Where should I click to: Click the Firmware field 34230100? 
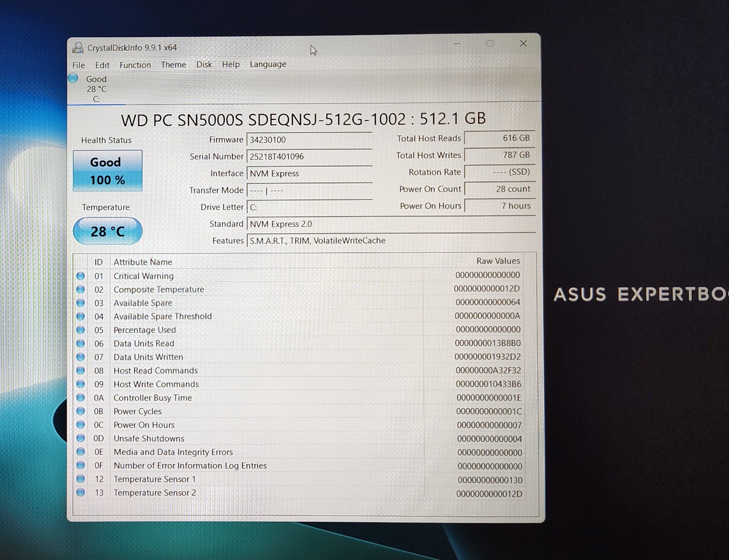click(309, 140)
